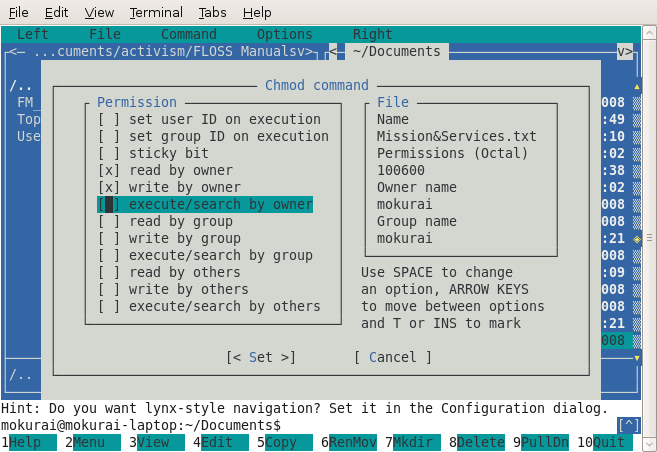The image size is (657, 452).
Task: Click terminal scrollbar down arrow
Action: [649, 444]
